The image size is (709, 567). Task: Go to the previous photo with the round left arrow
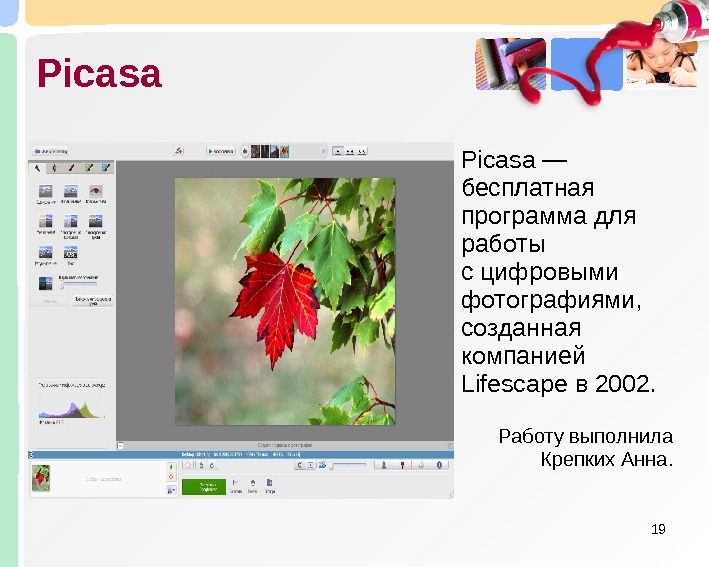click(245, 151)
